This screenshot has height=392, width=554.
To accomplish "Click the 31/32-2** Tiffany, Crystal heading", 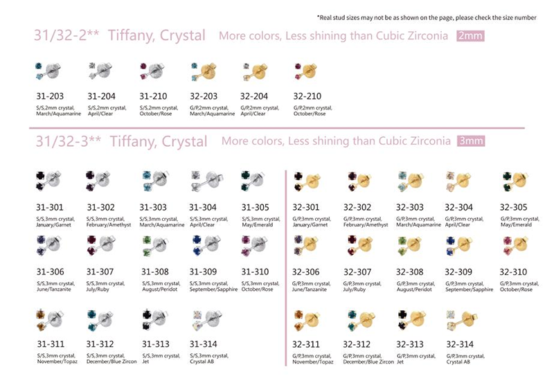I will pyautogui.click(x=120, y=36).
